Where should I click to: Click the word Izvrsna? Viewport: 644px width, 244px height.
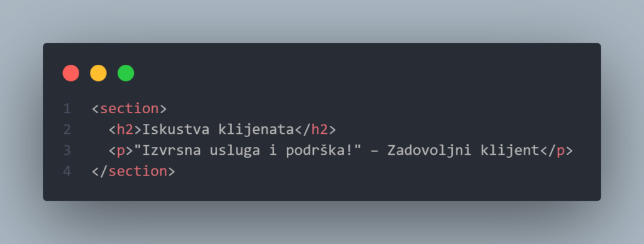pos(172,151)
